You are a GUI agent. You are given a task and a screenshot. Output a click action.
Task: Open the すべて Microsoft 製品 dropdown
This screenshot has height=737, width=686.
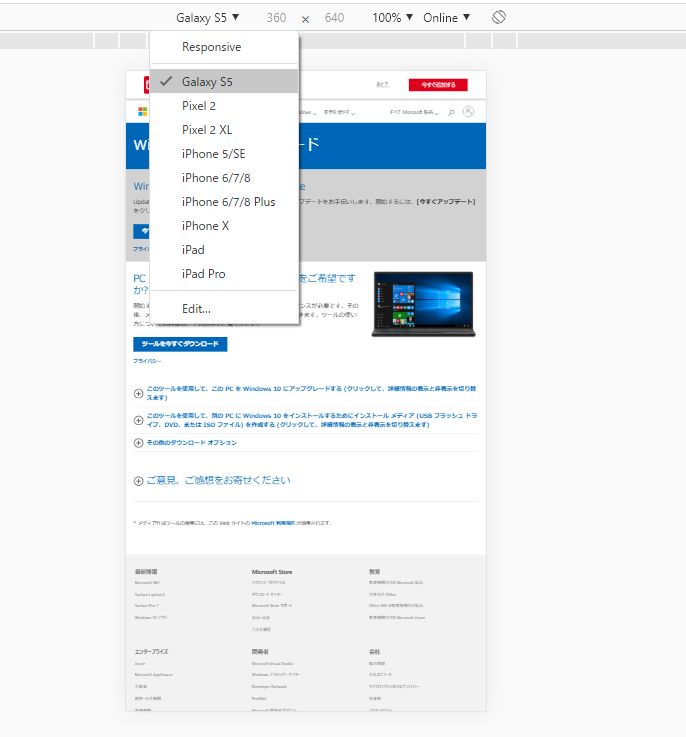[414, 112]
